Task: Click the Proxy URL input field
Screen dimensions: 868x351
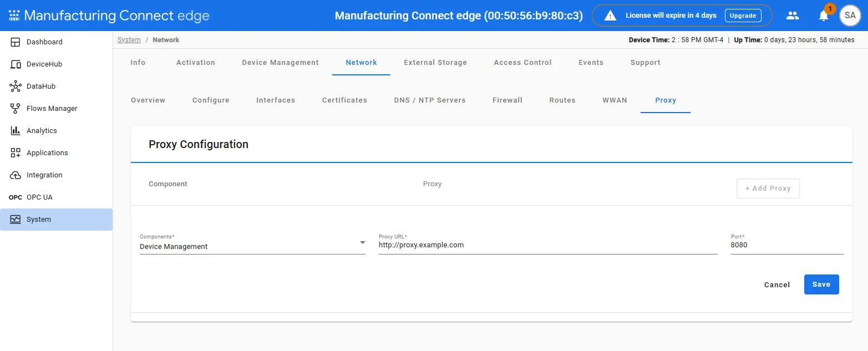Action: coord(548,245)
